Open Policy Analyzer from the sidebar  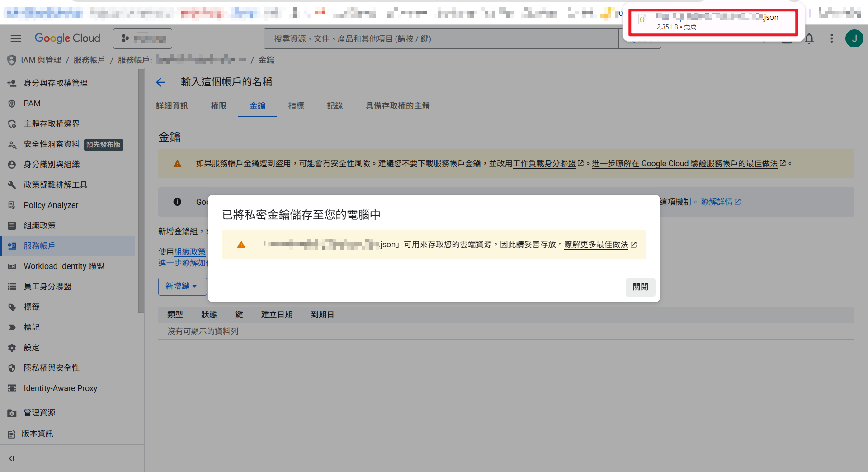(x=51, y=205)
